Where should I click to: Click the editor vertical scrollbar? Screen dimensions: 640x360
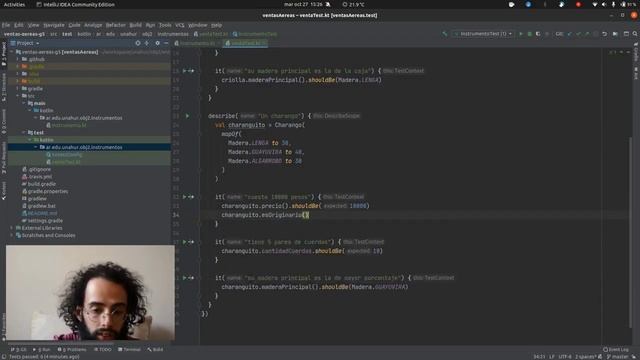631,233
